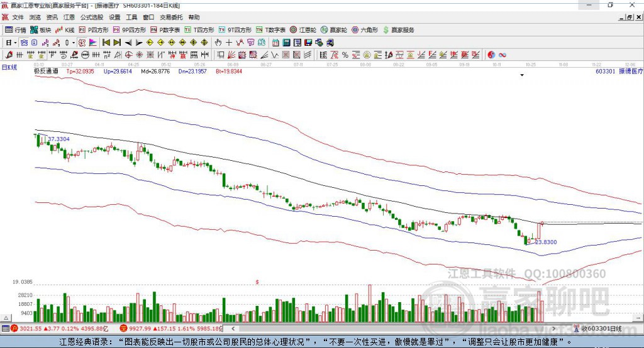Switch to K线 view

pyautogui.click(x=65, y=30)
